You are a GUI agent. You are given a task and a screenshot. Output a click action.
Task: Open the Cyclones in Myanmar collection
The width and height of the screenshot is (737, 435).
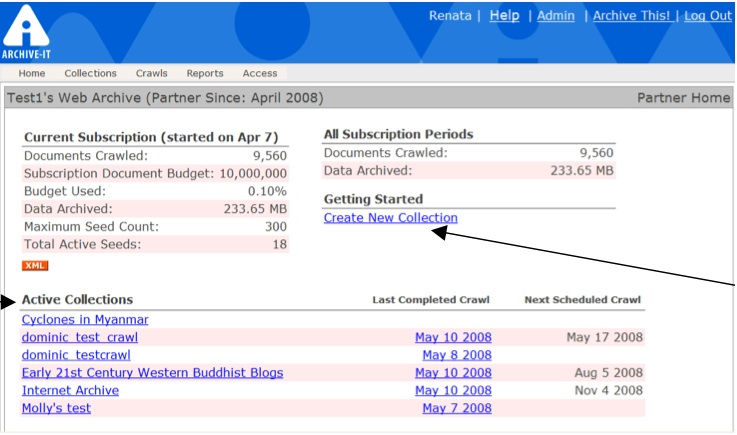(x=85, y=320)
